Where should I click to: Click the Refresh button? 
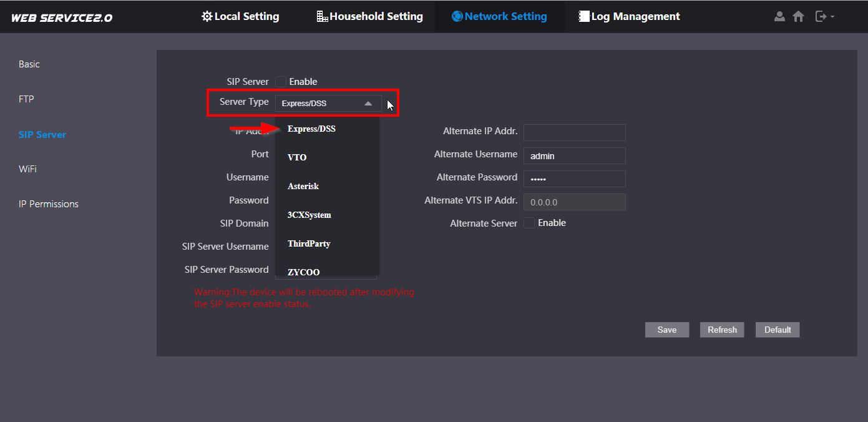tap(722, 330)
